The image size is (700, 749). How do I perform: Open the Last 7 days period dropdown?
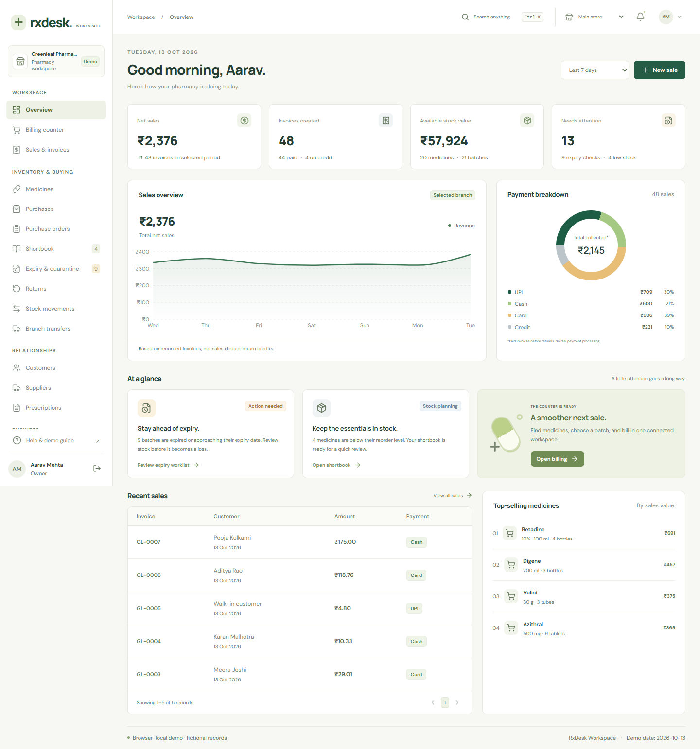pos(595,70)
